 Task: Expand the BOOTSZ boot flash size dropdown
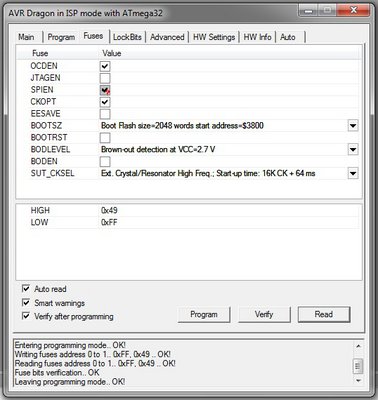pos(353,126)
